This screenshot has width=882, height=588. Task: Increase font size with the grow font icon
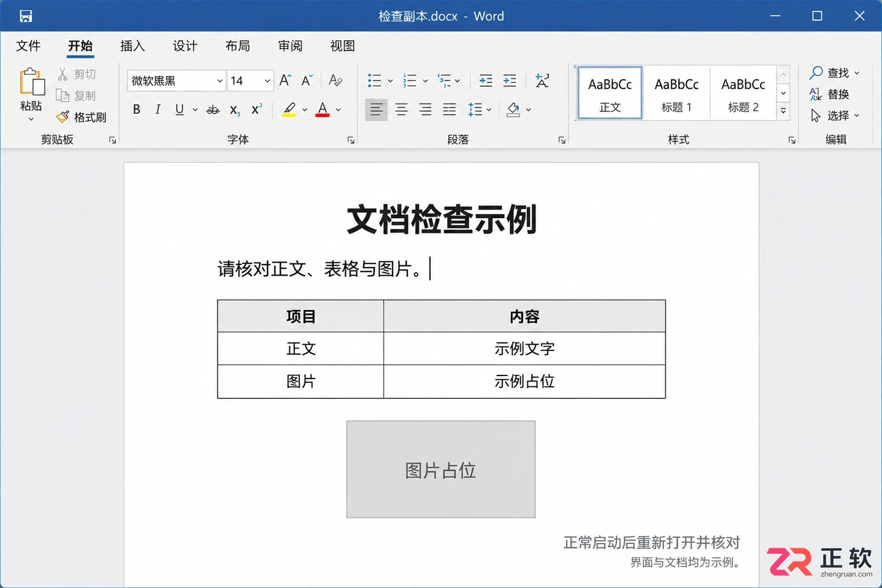tap(285, 80)
